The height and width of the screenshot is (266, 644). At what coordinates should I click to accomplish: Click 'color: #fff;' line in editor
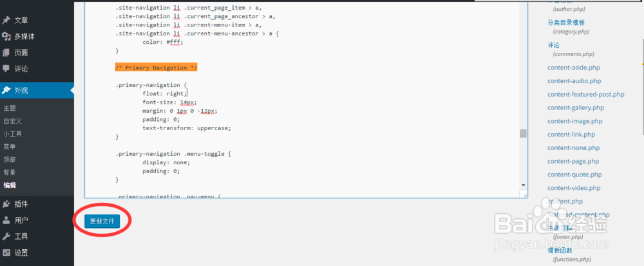(163, 42)
